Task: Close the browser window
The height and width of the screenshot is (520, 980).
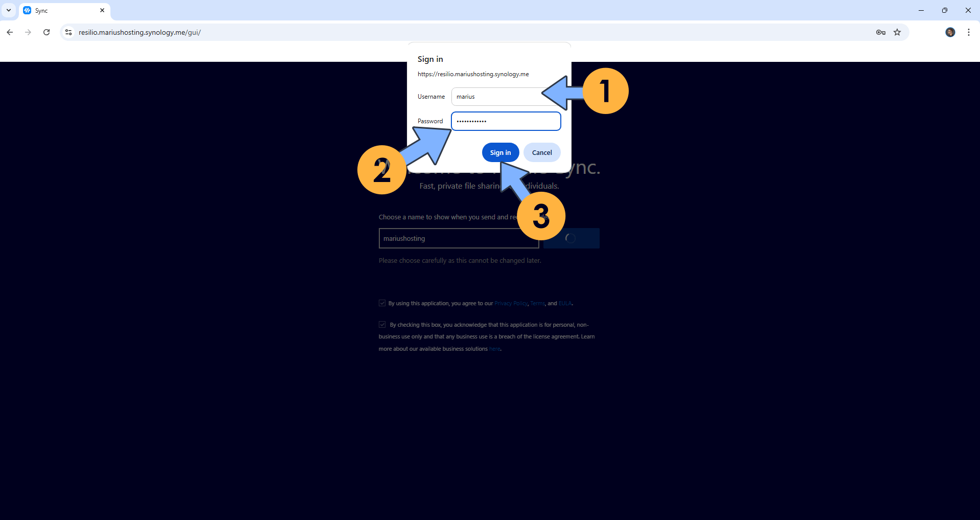Action: [x=968, y=10]
